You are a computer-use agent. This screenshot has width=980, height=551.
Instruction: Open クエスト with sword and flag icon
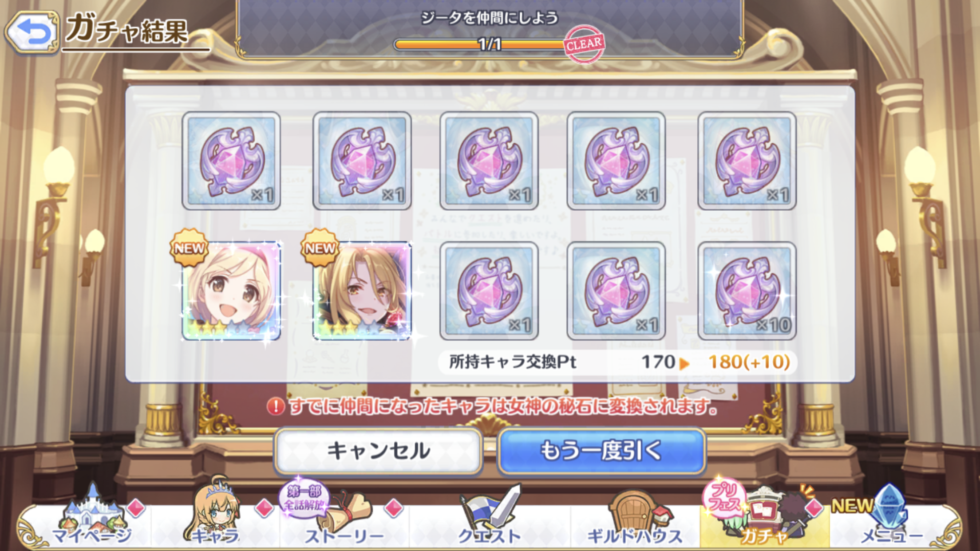pos(489,517)
